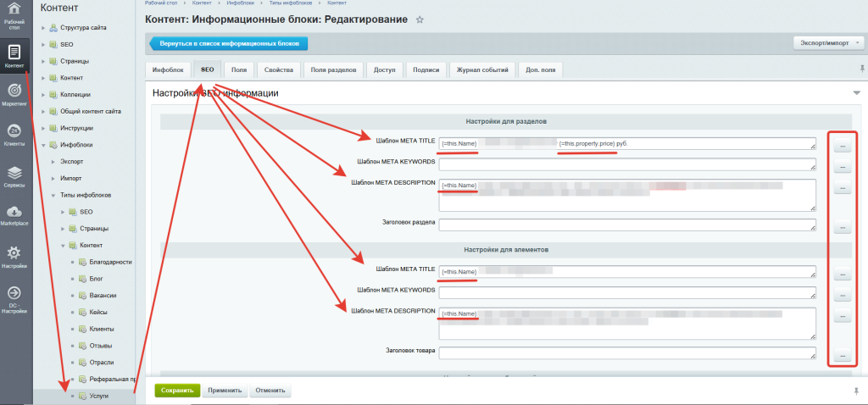Collapse the SEO settings section arrow
Image resolution: width=868 pixels, height=405 pixels.
pyautogui.click(x=854, y=93)
